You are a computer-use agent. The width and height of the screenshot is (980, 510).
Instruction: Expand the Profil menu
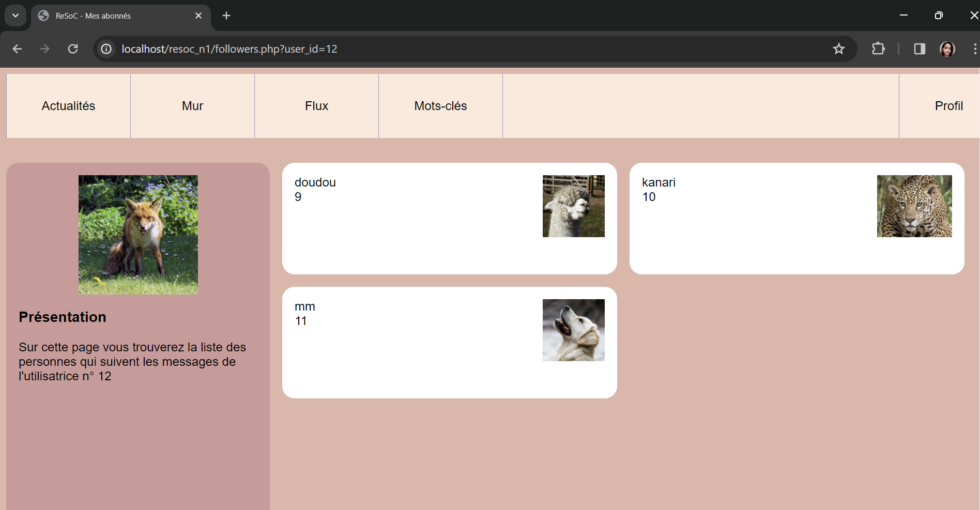948,106
